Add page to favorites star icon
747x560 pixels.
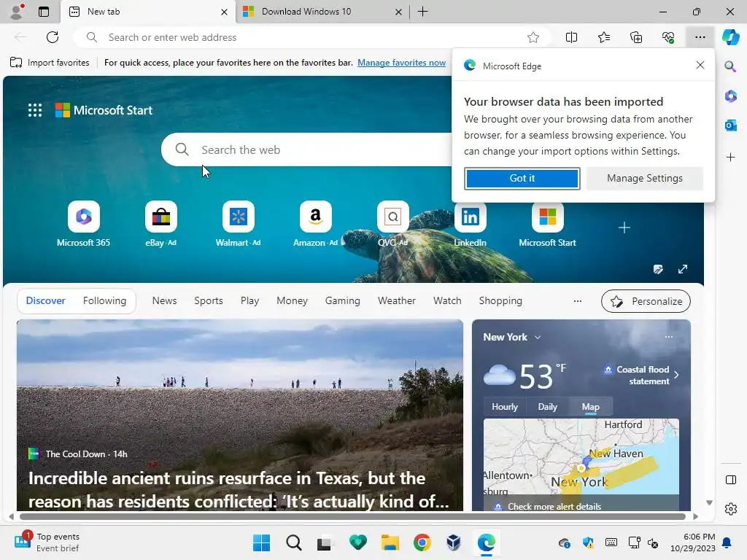533,37
